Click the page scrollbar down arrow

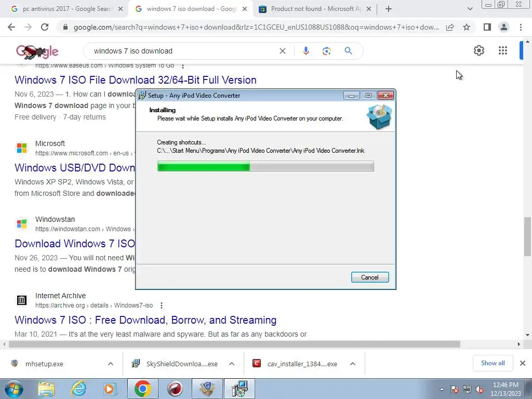(x=527, y=335)
